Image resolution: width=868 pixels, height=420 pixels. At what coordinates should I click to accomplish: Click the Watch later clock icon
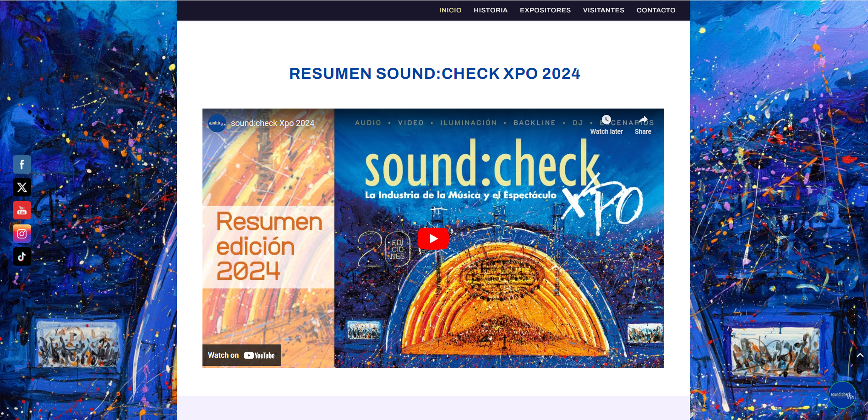(x=606, y=120)
